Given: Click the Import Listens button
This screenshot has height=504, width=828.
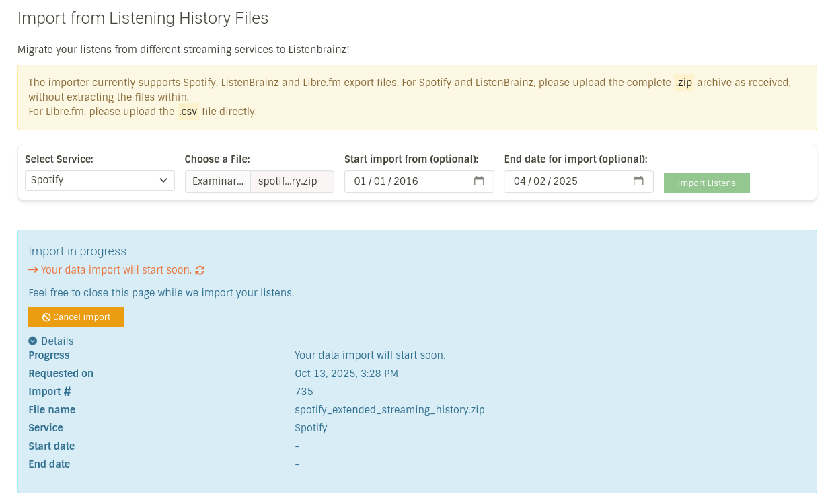Looking at the screenshot, I should [x=706, y=183].
